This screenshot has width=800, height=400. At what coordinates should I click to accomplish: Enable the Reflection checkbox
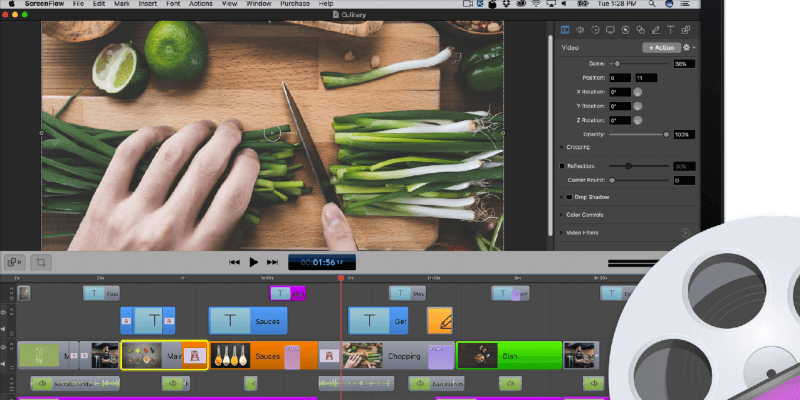click(x=562, y=166)
